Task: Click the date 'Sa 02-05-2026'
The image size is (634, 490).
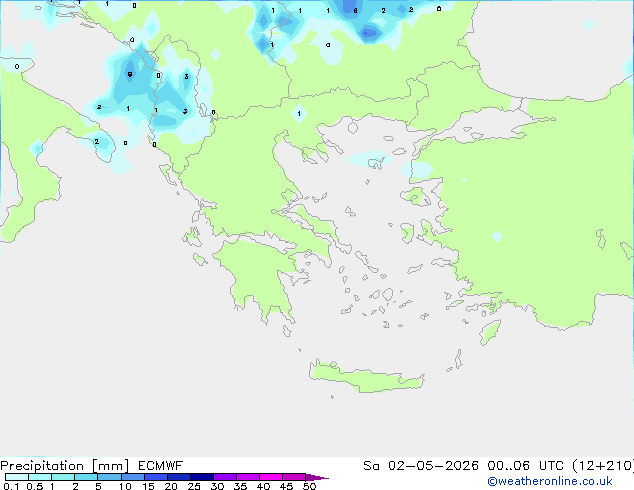Action: tap(421, 466)
